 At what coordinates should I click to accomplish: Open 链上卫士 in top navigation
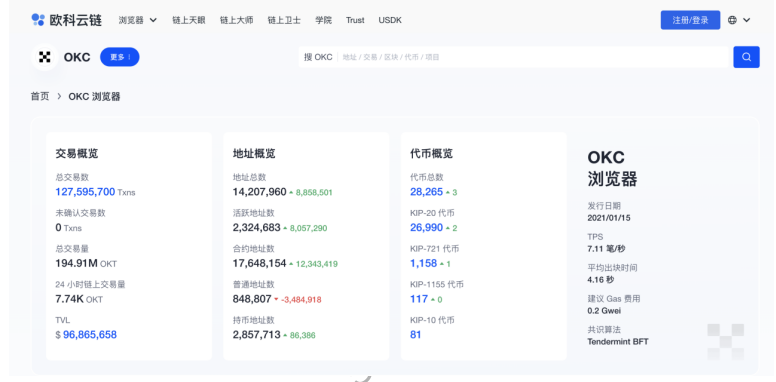[284, 20]
